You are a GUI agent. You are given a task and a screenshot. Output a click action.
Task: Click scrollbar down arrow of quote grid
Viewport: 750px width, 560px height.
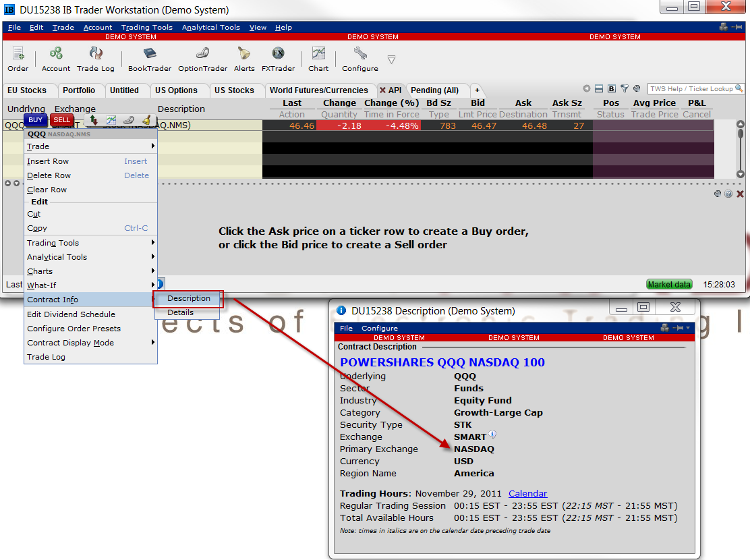741,174
